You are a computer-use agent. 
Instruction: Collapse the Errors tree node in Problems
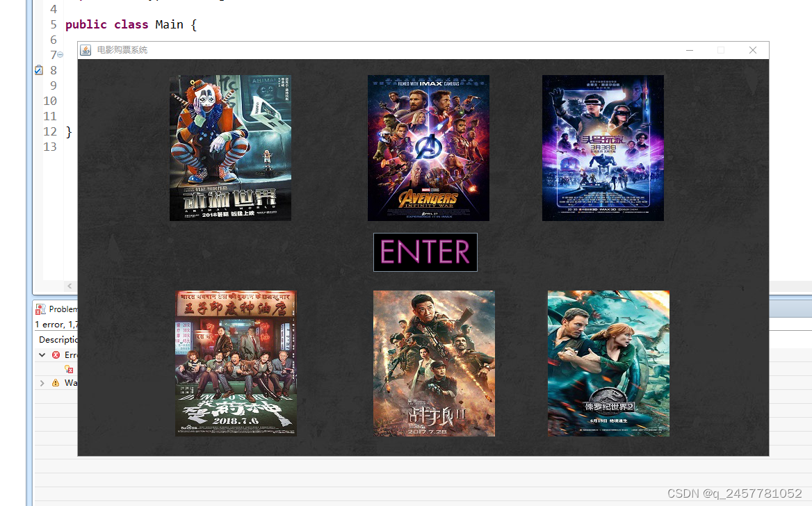pos(42,354)
